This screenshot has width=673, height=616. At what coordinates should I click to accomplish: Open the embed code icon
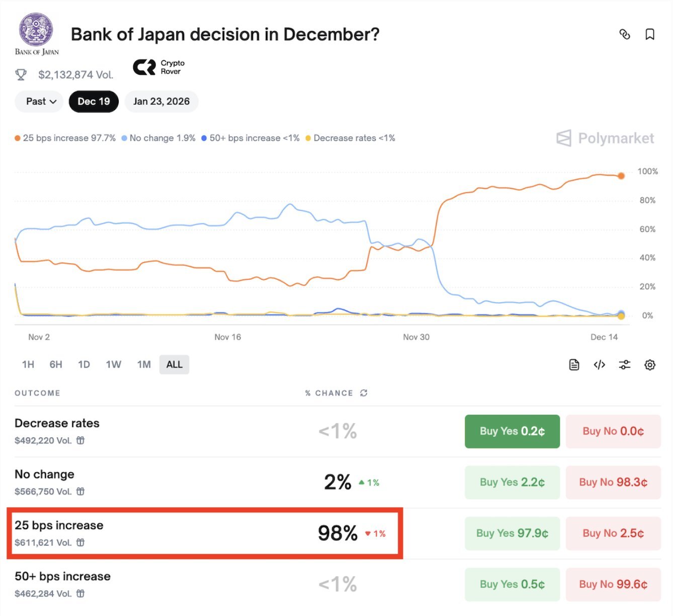tap(599, 364)
